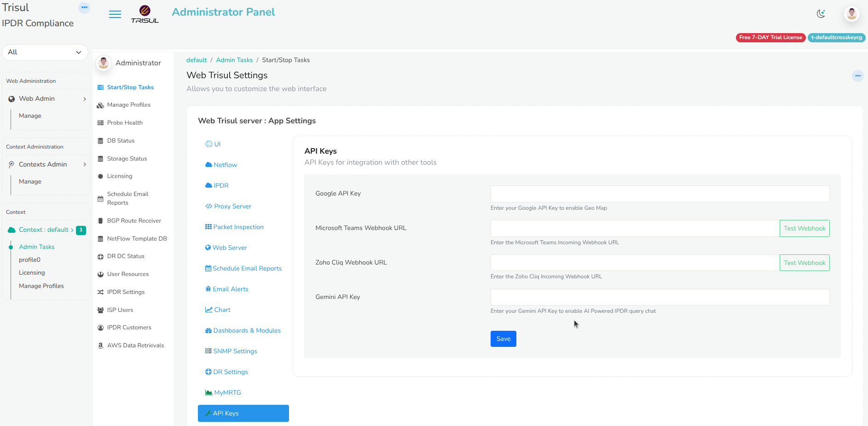Follow the Admin Tasks breadcrumb link

234,60
